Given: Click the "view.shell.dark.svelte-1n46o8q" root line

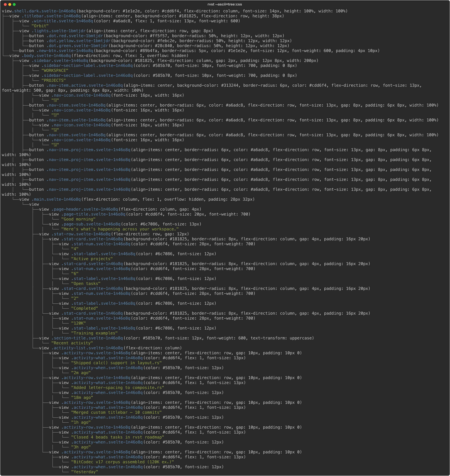Looking at the screenshot, I should (x=175, y=11).
